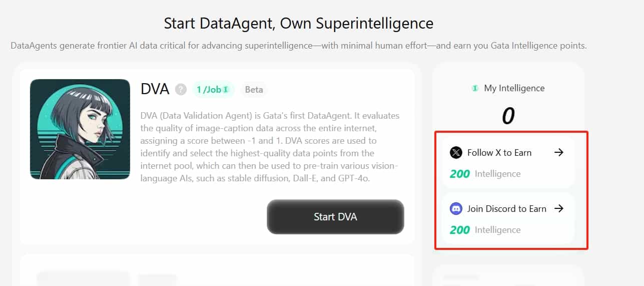Click the purple Discord logo icon
This screenshot has height=286, width=644.
(456, 209)
